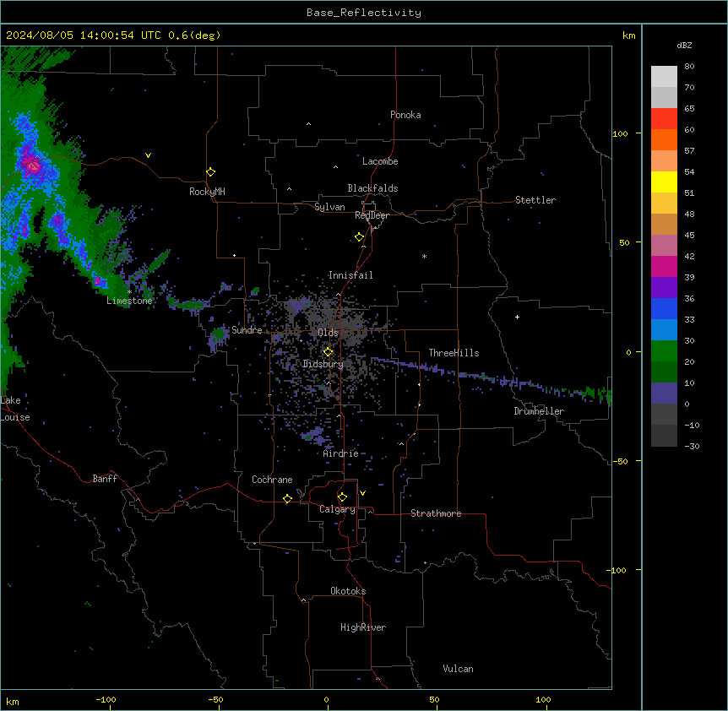Click the green 30 dBZ legend color
This screenshot has height=711, width=728.
pos(664,351)
